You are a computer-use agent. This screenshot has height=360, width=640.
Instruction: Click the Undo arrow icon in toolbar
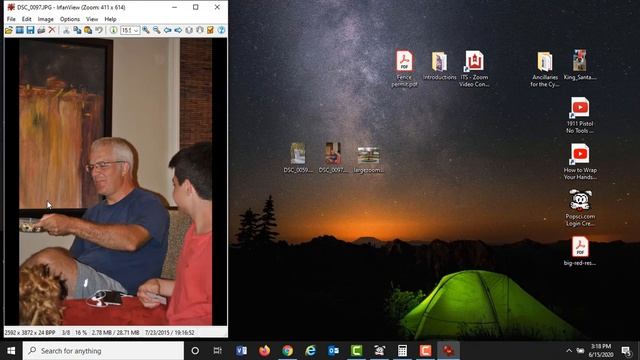99,30
